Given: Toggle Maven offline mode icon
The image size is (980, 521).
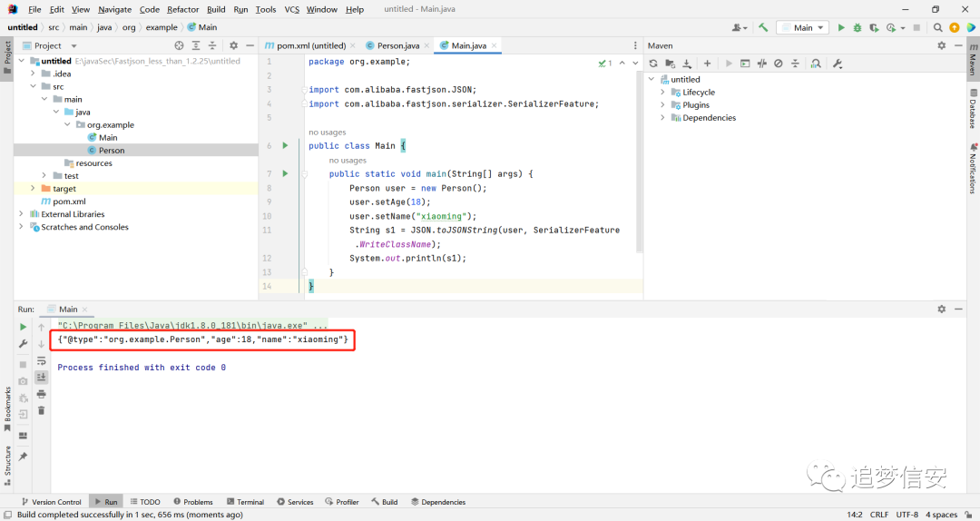Looking at the screenshot, I should coord(762,64).
